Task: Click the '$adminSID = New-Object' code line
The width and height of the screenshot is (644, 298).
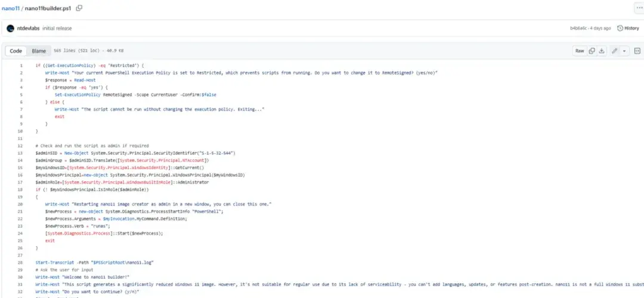Action: click(x=135, y=153)
